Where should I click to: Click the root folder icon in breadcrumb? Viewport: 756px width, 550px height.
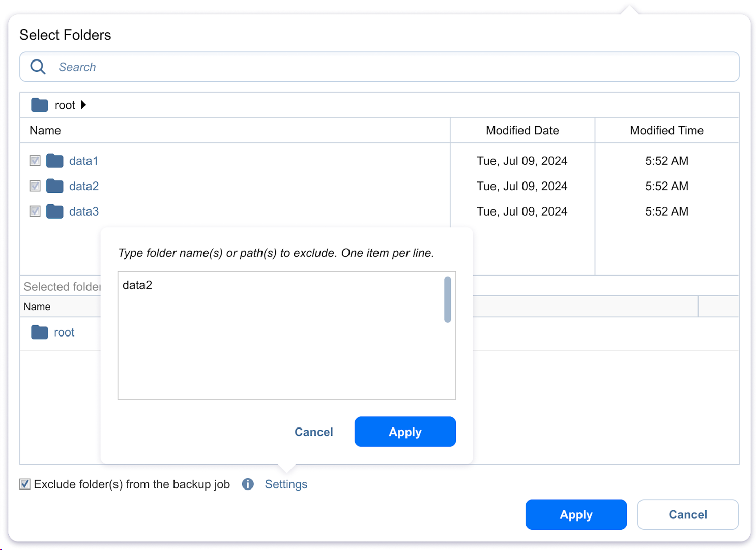pos(39,105)
